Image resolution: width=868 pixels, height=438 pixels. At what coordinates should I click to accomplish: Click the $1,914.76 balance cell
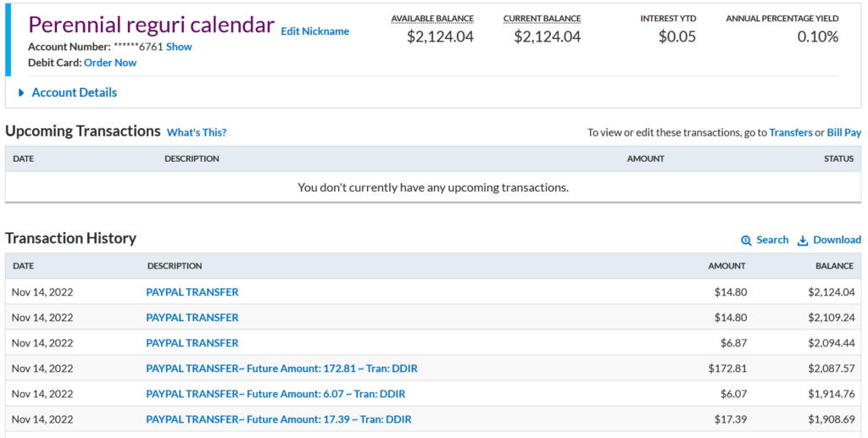(x=832, y=394)
